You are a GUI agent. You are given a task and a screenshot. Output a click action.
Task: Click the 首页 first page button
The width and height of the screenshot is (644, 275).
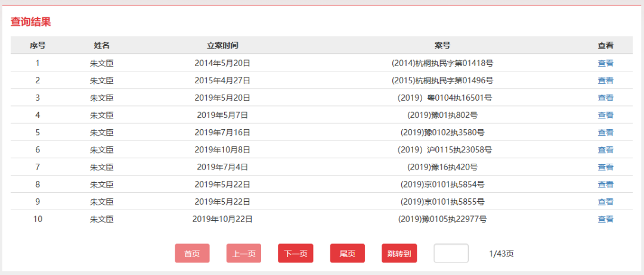[x=192, y=254]
